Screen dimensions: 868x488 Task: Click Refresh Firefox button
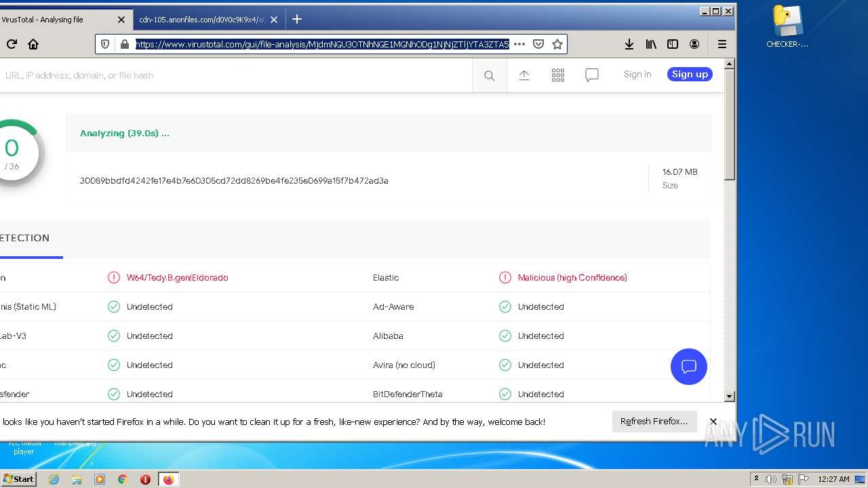point(654,422)
